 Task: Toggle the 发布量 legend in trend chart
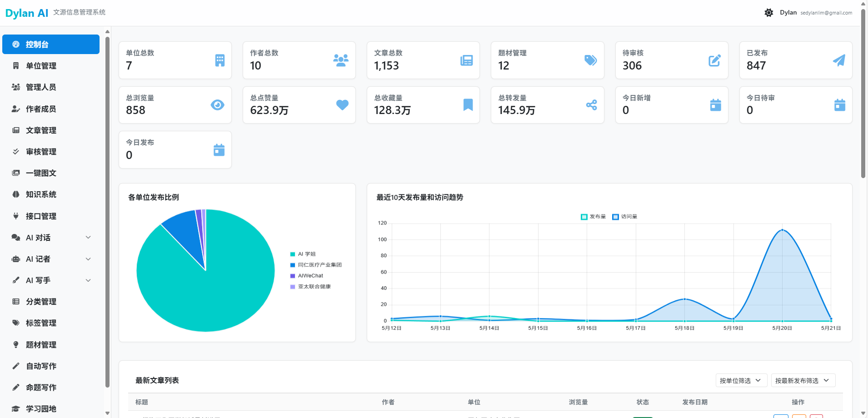(594, 216)
